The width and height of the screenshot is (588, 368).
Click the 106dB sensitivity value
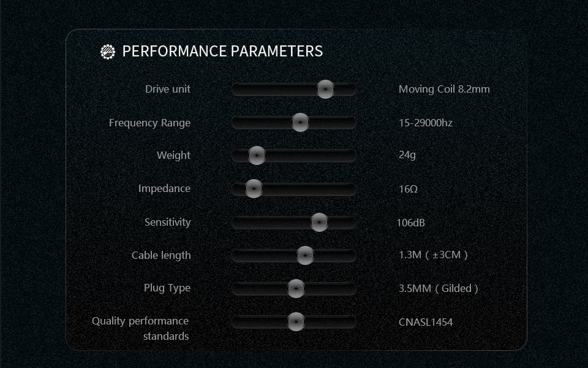pos(410,223)
